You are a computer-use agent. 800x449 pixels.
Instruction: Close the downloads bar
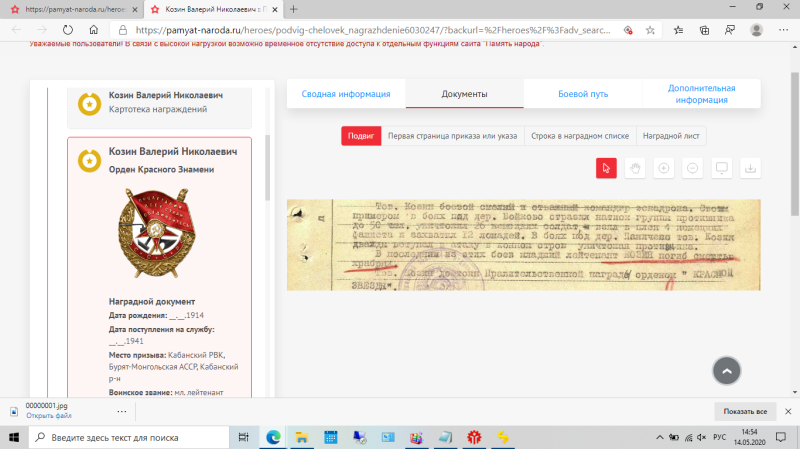[x=788, y=411]
